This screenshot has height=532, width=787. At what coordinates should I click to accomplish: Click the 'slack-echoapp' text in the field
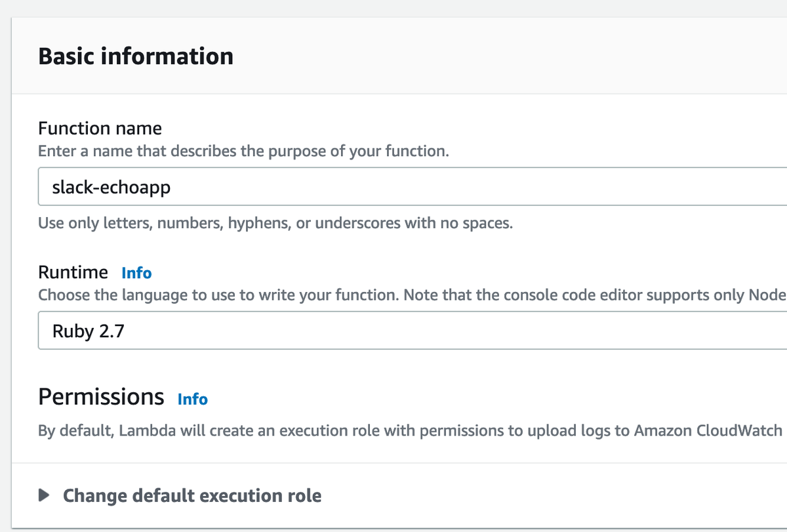click(111, 187)
